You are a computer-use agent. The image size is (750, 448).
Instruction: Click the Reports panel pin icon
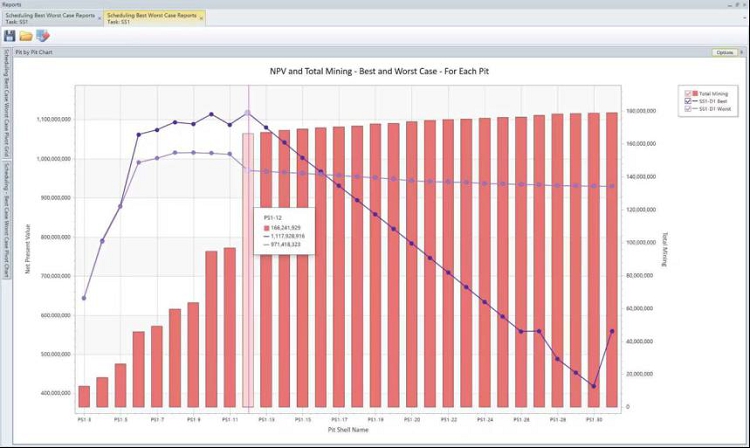point(738,4)
